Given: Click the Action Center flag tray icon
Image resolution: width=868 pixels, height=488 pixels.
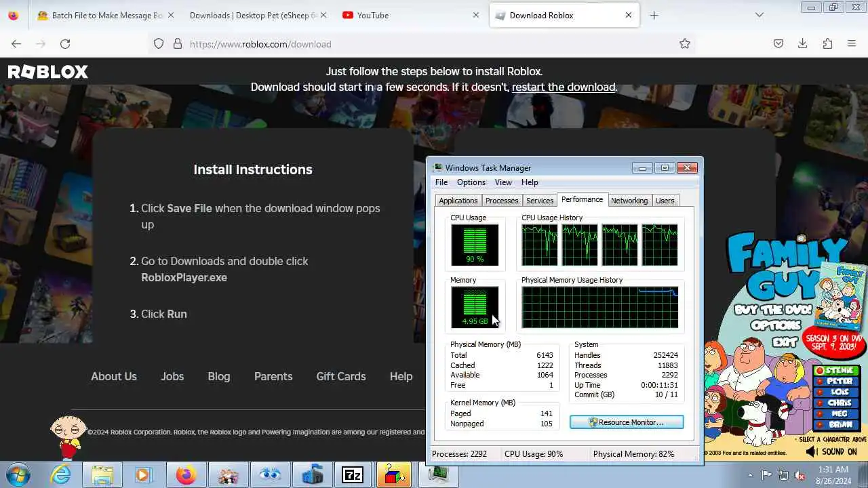Looking at the screenshot, I should click(x=766, y=475).
